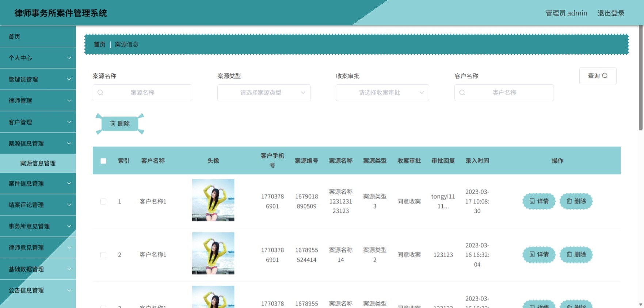The image size is (644, 308).
Task: Click the 录入时间 column header
Action: point(477,161)
